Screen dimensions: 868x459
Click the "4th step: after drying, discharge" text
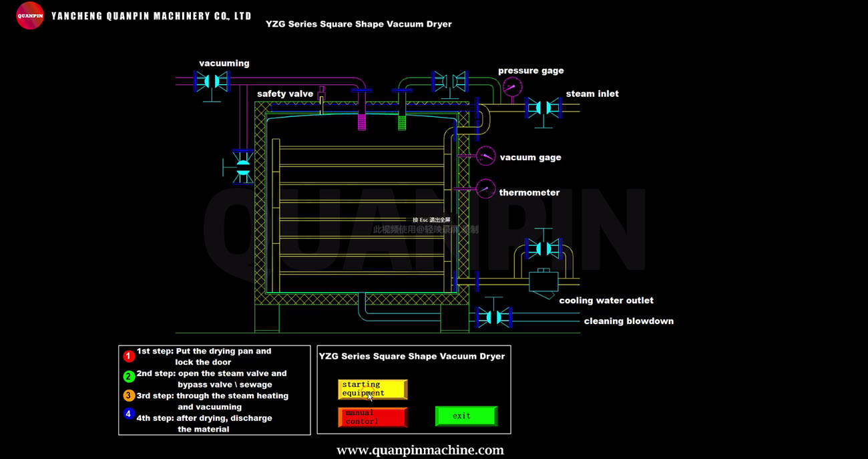pyautogui.click(x=204, y=418)
